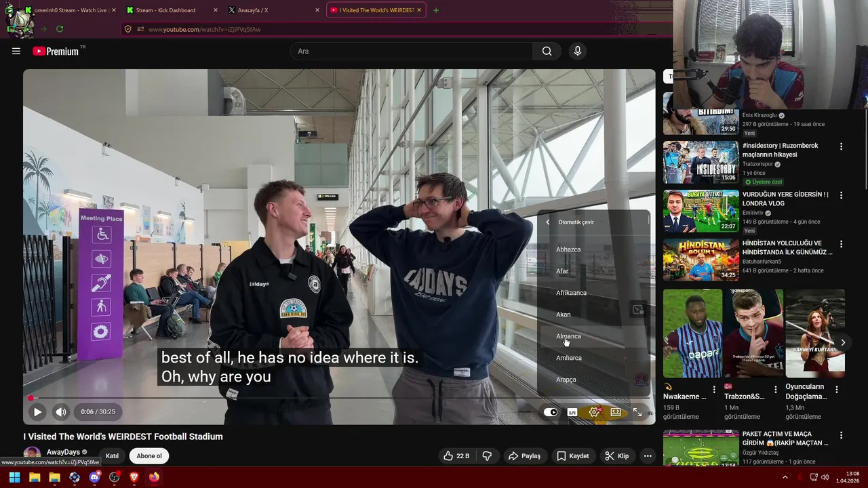Open player settings gear
868x488 pixels.
[594, 411]
